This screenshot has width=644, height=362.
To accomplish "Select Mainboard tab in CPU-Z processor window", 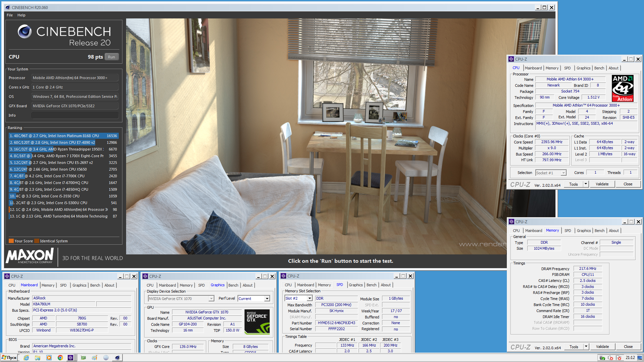I will 533,68.
